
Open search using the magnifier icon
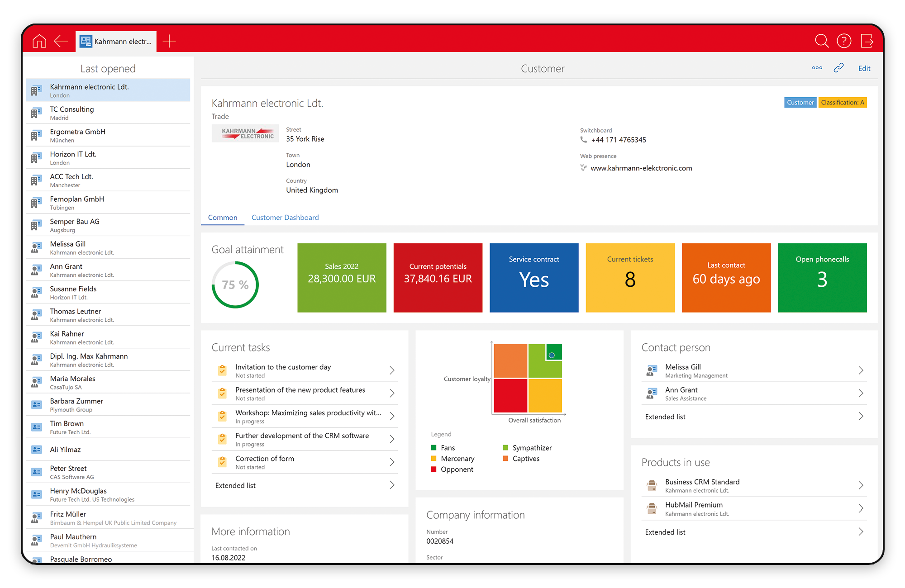coord(822,41)
